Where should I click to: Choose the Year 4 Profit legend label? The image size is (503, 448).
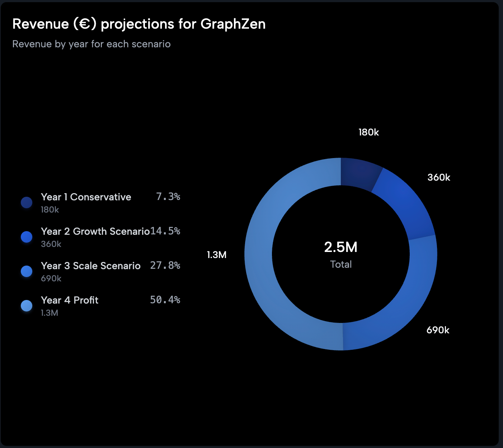click(x=70, y=300)
